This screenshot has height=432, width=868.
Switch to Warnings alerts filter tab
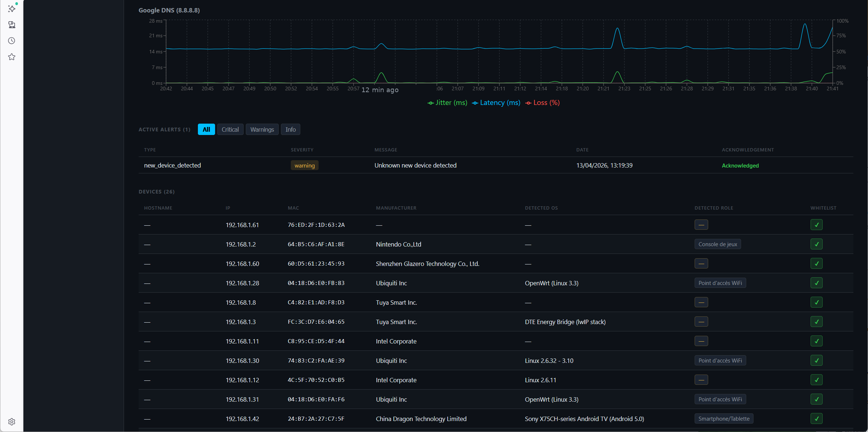coord(262,129)
